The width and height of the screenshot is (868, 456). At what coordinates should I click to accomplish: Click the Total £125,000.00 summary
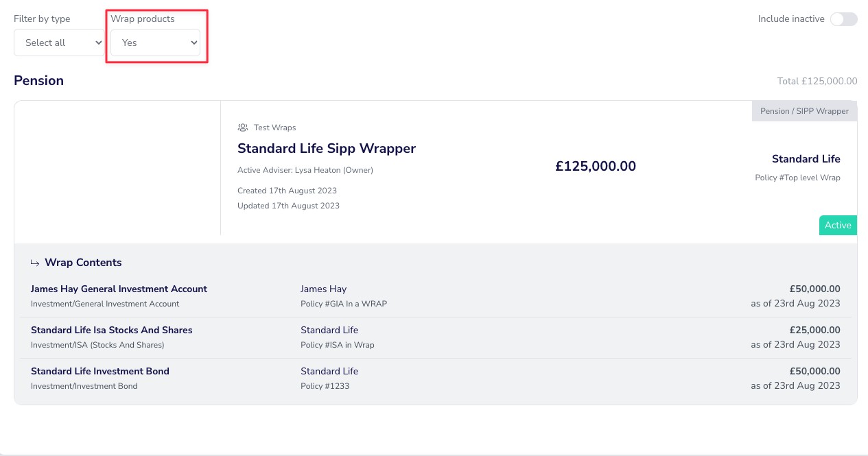(x=817, y=81)
